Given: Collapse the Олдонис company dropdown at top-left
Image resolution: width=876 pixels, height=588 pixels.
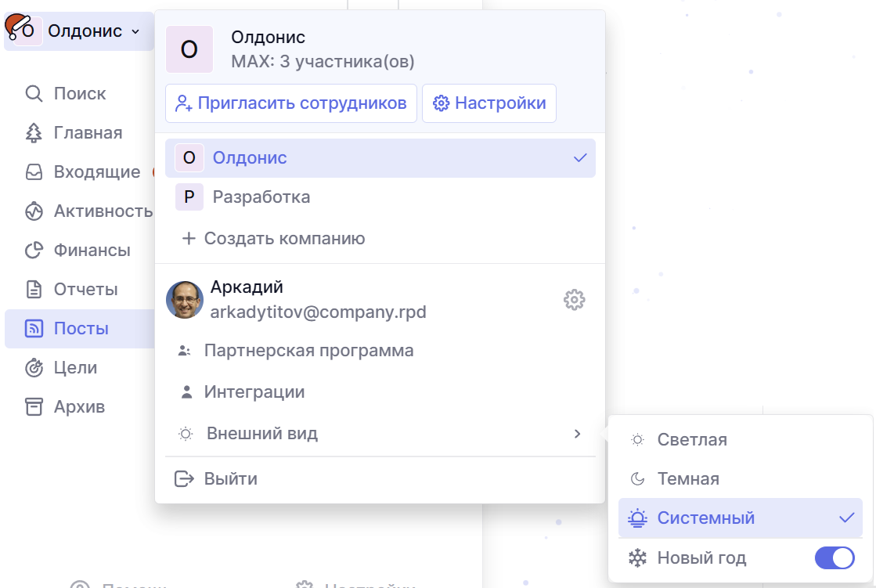Looking at the screenshot, I should coord(78,31).
